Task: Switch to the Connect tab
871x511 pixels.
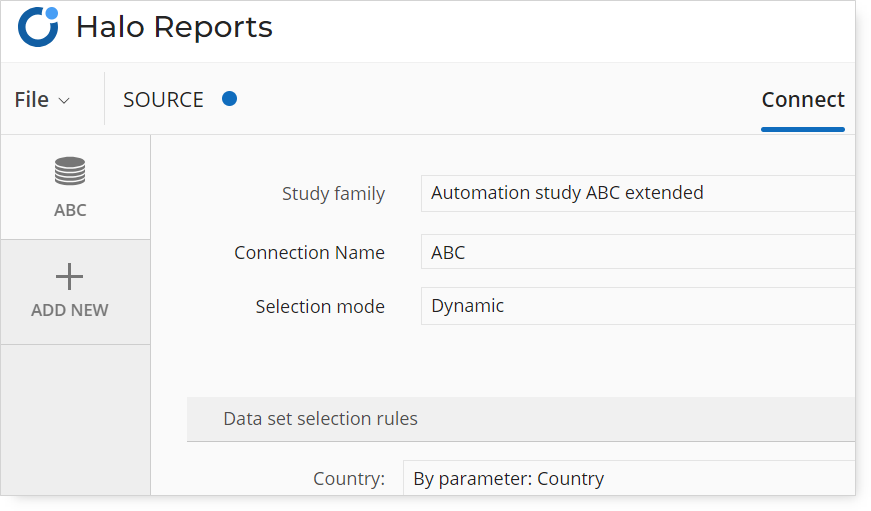Action: pos(803,100)
